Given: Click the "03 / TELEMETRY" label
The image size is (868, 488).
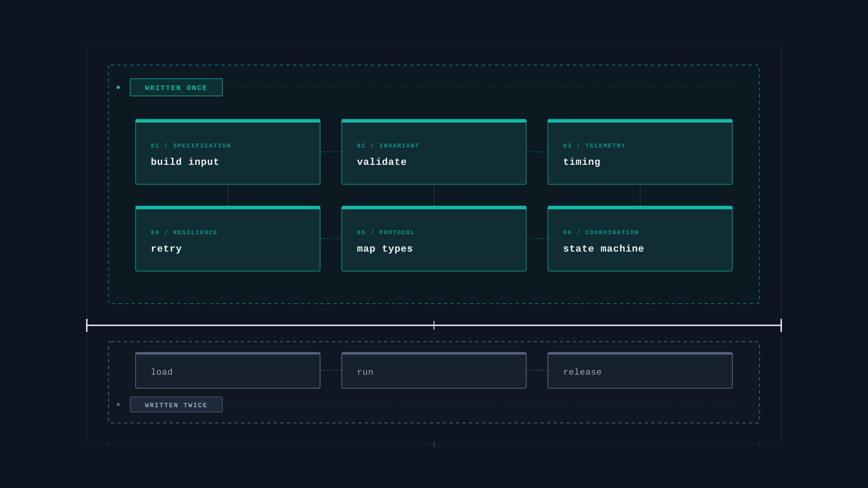Looking at the screenshot, I should (x=595, y=146).
